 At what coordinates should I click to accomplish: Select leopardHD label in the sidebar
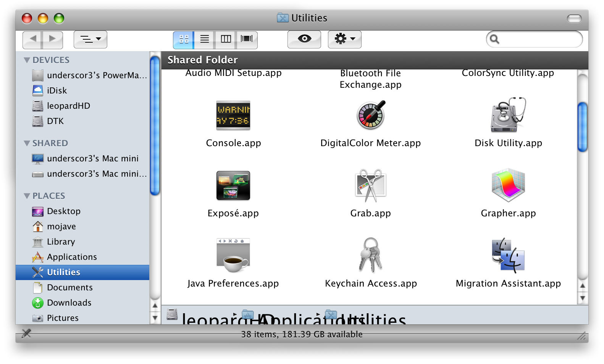(x=68, y=106)
